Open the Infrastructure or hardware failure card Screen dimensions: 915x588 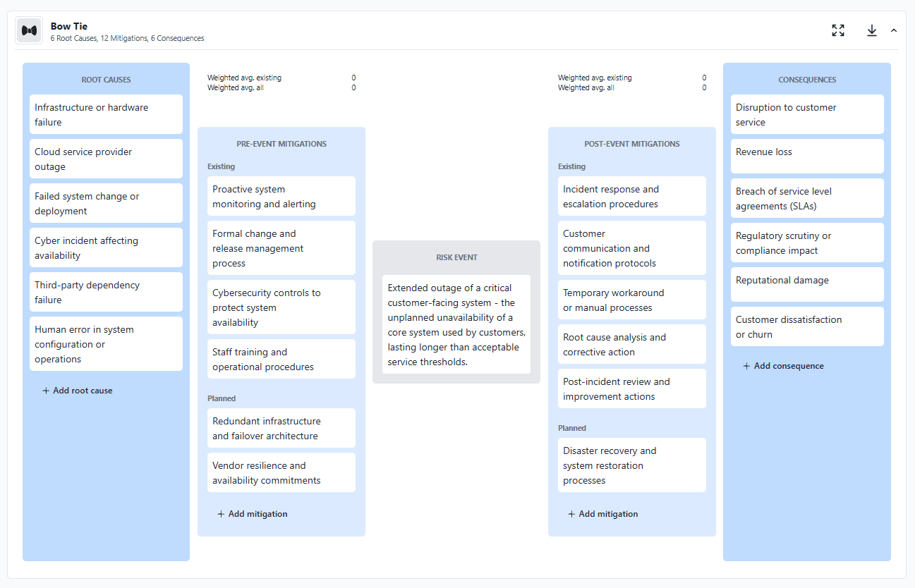click(106, 114)
